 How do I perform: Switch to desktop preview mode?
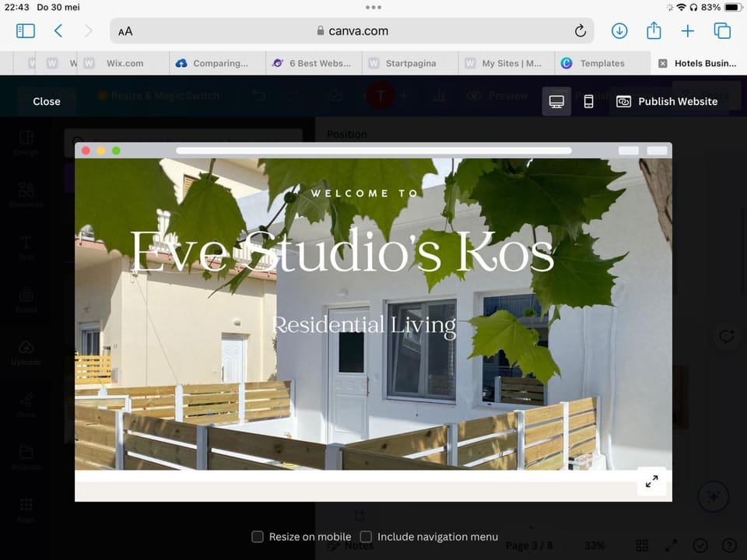(x=556, y=101)
